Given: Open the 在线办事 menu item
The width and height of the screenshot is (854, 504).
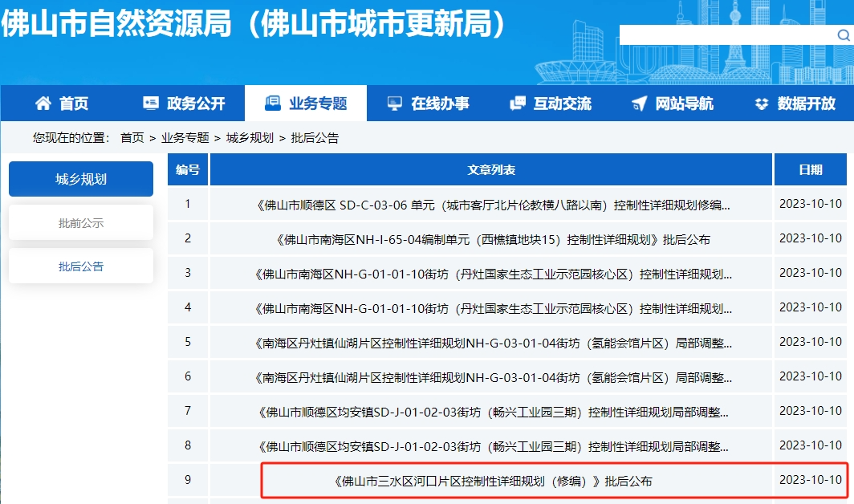Looking at the screenshot, I should [440, 104].
